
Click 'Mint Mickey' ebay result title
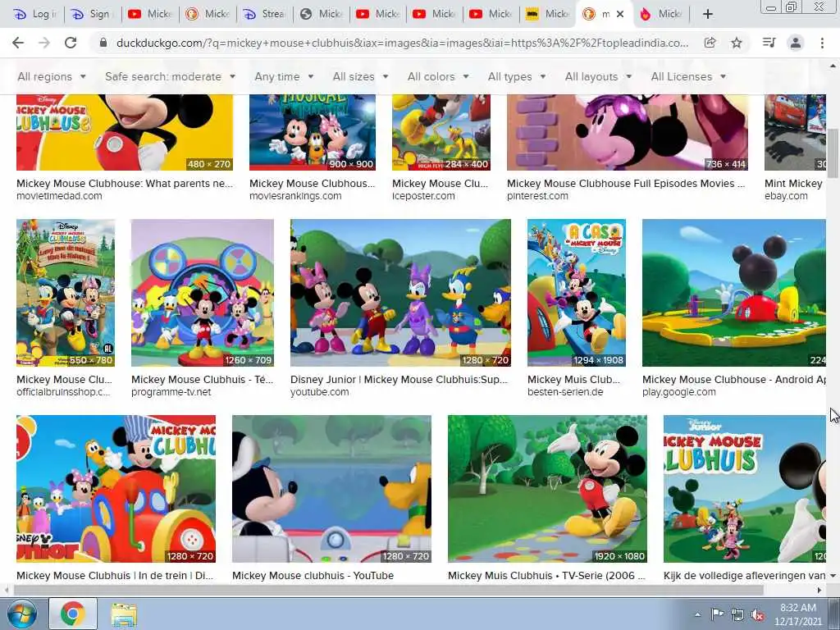(793, 184)
